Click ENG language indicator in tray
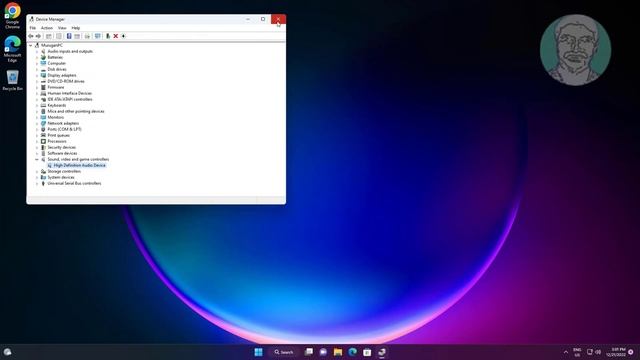The width and height of the screenshot is (640, 360). (577, 352)
